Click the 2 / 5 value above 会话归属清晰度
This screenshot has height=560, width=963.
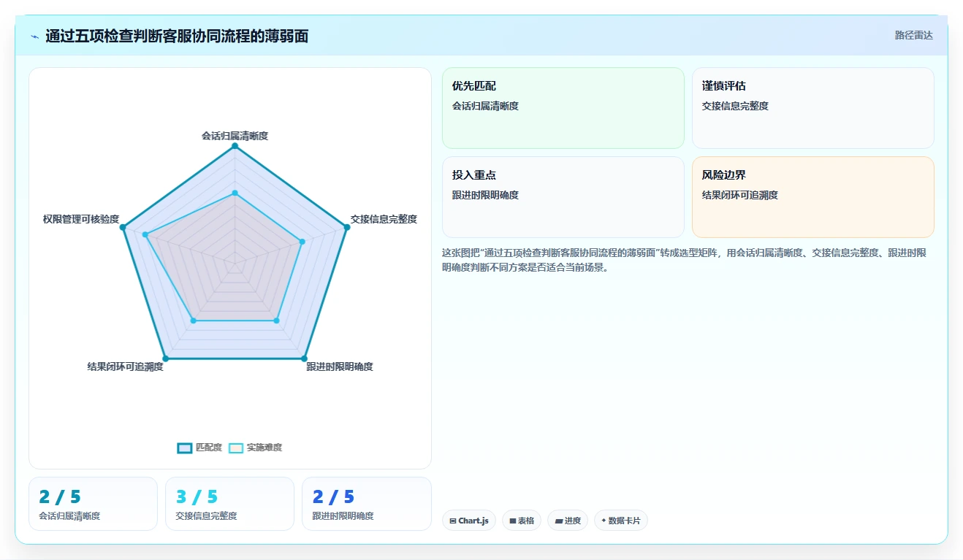pos(60,497)
